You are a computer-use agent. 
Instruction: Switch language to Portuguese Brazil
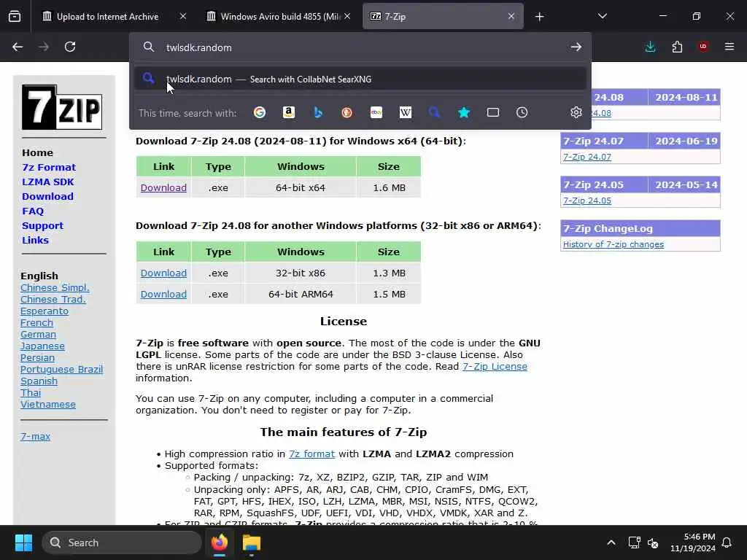[x=61, y=370]
